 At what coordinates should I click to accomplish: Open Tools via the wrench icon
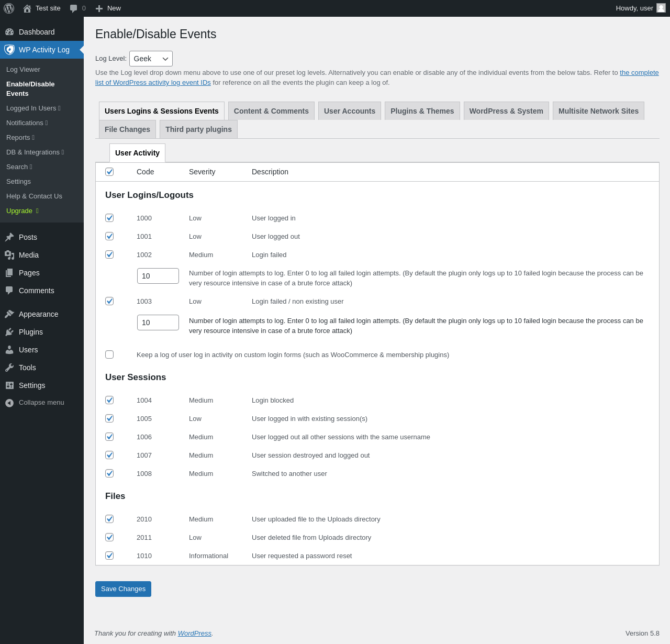9,368
